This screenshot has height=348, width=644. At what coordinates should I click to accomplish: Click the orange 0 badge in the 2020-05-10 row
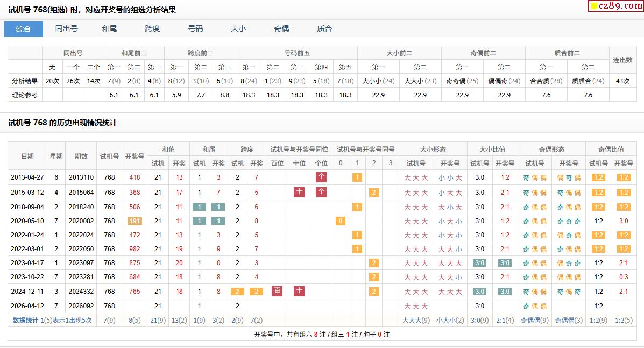click(340, 221)
